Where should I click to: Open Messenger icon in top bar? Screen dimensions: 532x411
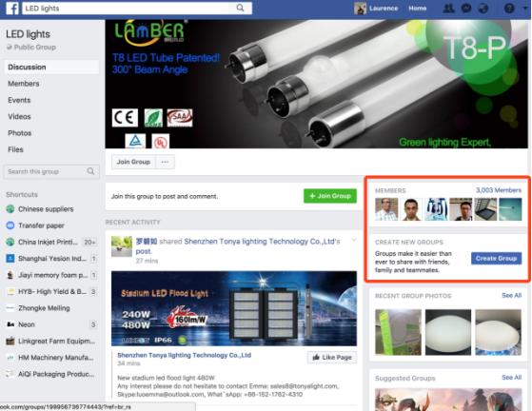tap(466, 9)
